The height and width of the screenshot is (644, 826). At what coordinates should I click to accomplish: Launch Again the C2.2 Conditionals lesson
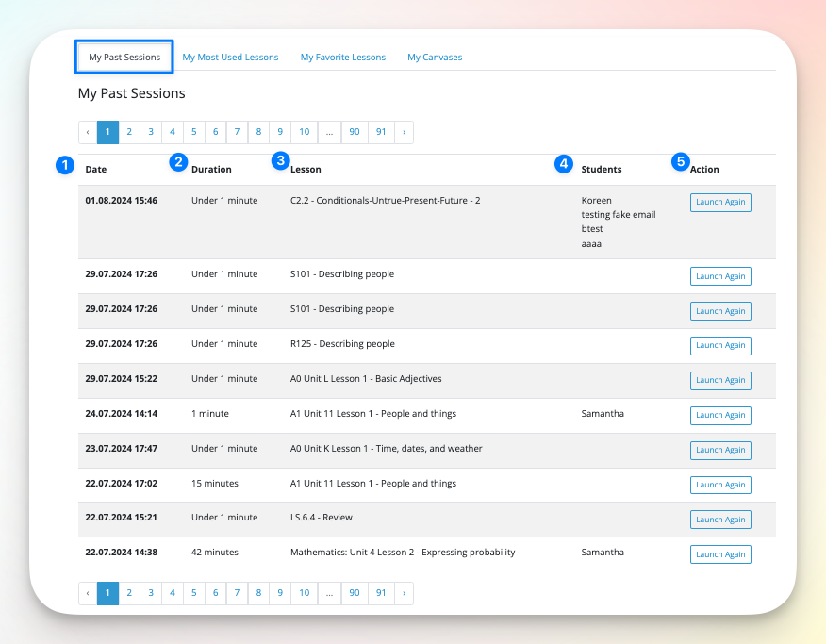click(720, 203)
